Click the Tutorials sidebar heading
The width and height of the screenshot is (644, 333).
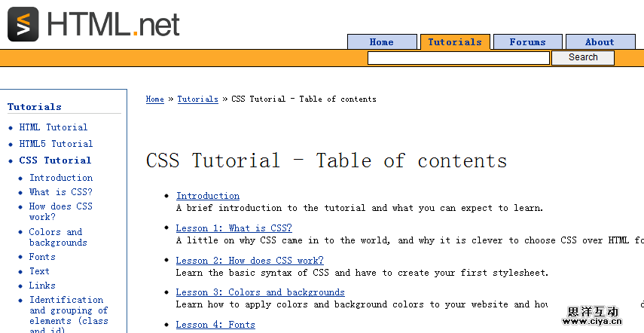[x=35, y=107]
